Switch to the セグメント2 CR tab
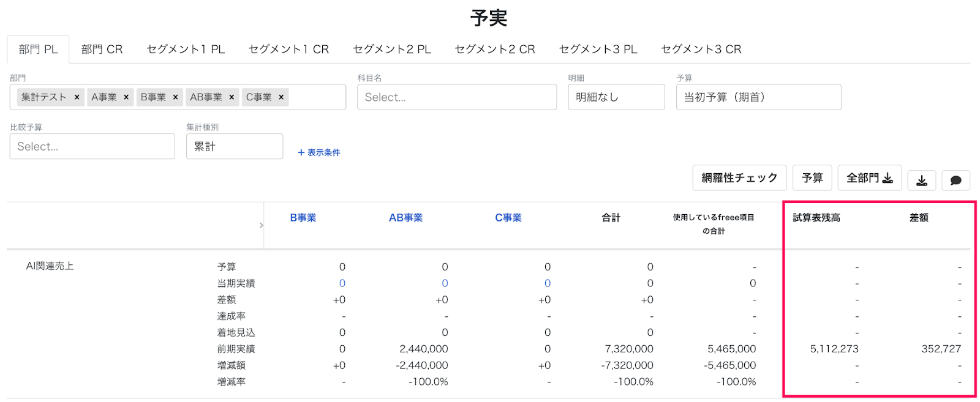This screenshot has width=980, height=402. coord(495,50)
